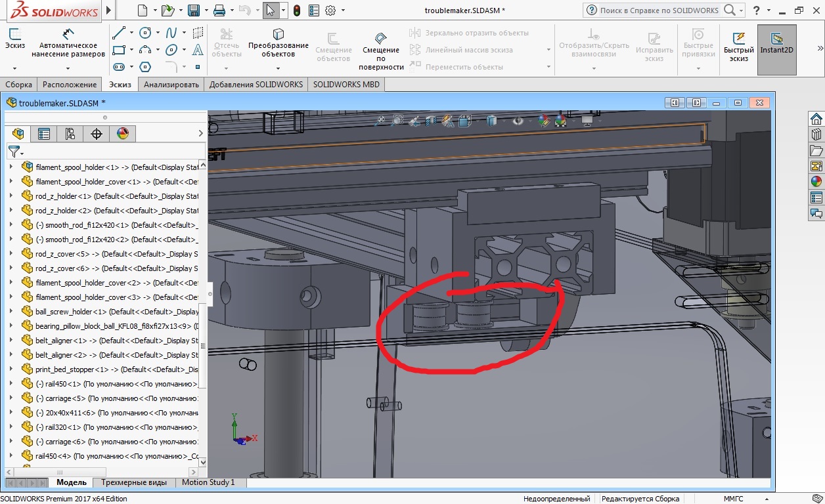Select the Line sketch tool
The width and height of the screenshot is (825, 504).
[x=119, y=33]
